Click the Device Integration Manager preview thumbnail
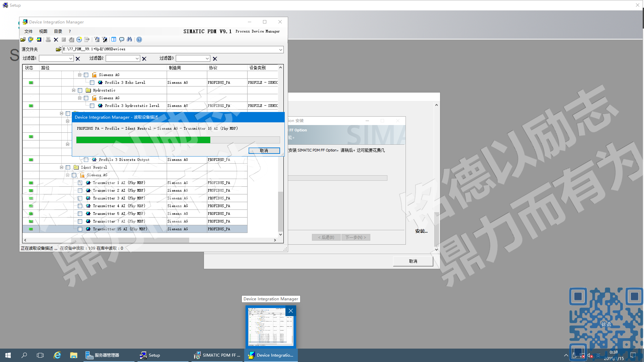The height and width of the screenshot is (362, 644). click(x=271, y=327)
